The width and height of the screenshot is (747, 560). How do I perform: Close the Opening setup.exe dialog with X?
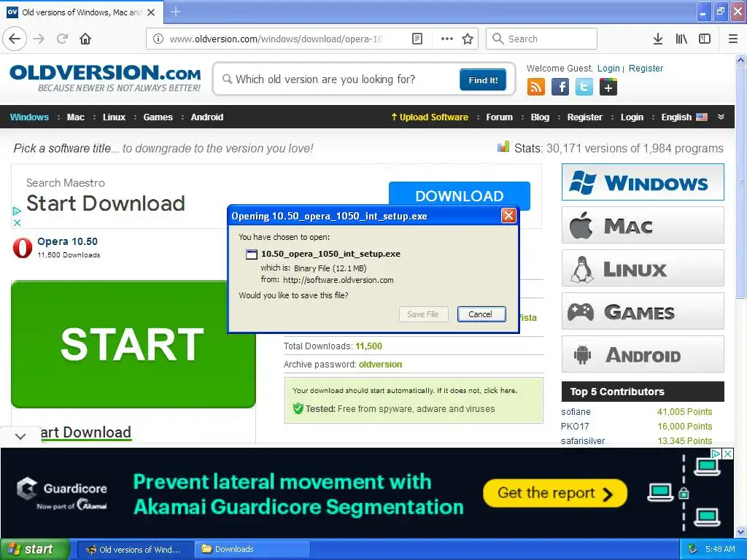[x=508, y=216]
